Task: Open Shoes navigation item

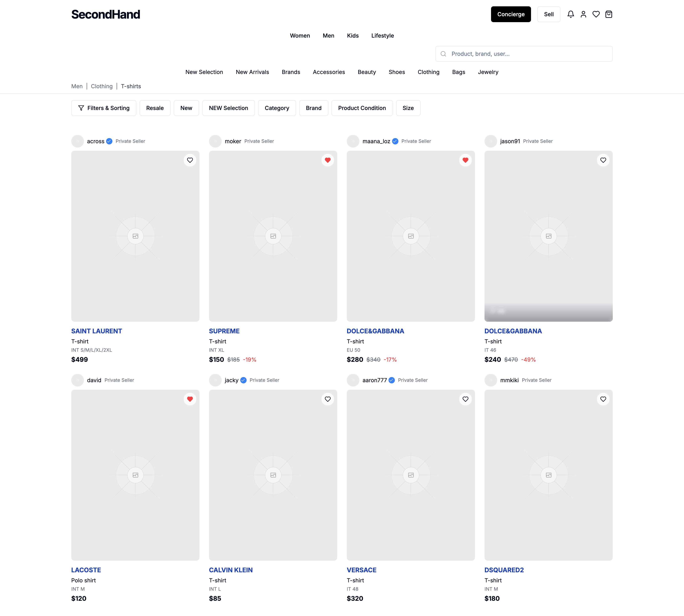Action: (x=396, y=72)
